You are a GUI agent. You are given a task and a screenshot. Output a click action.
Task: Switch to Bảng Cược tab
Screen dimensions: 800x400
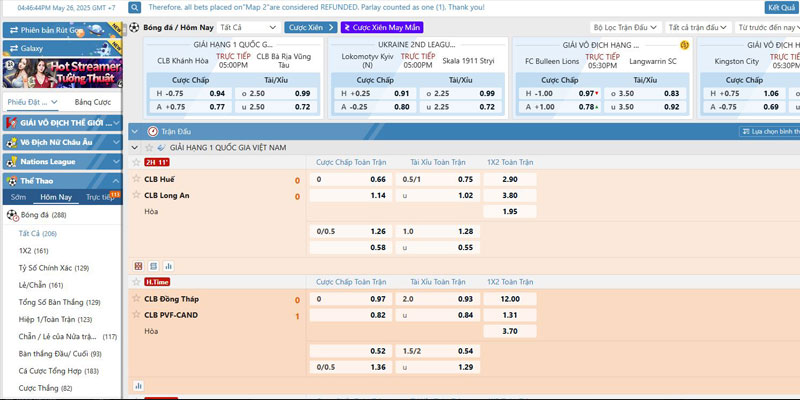(92, 102)
